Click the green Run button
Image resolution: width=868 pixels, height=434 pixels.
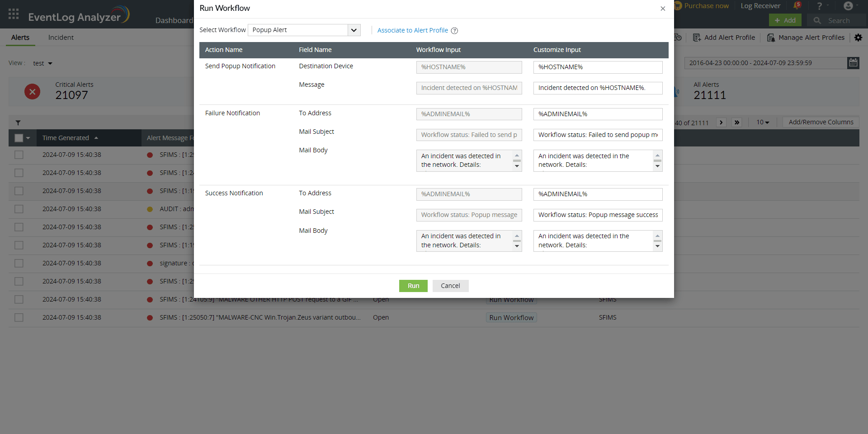pos(413,286)
